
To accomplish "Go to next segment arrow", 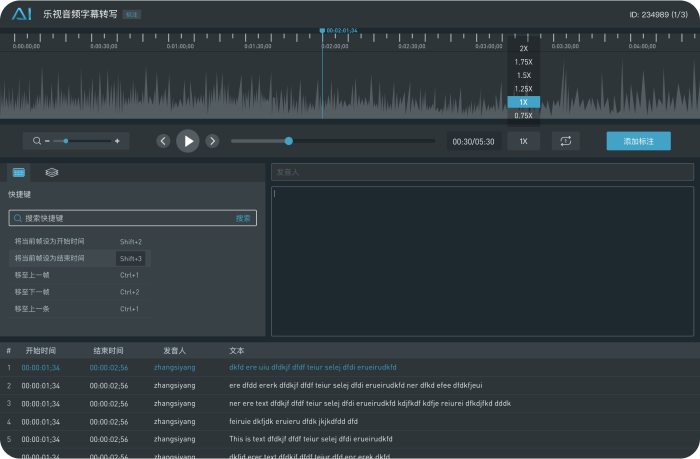I will 212,141.
